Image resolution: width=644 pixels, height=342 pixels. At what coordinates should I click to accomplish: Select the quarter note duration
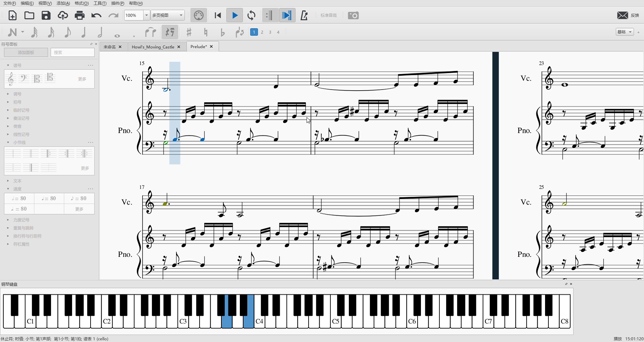[x=84, y=32]
